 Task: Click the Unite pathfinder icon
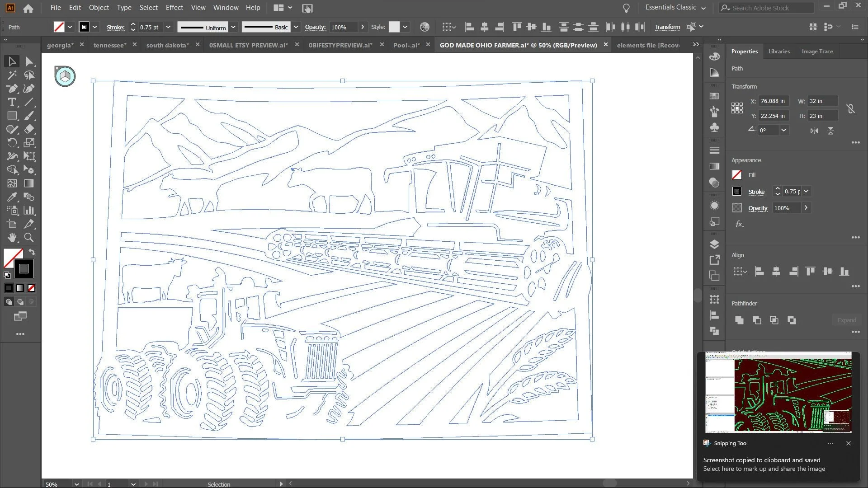[739, 320]
